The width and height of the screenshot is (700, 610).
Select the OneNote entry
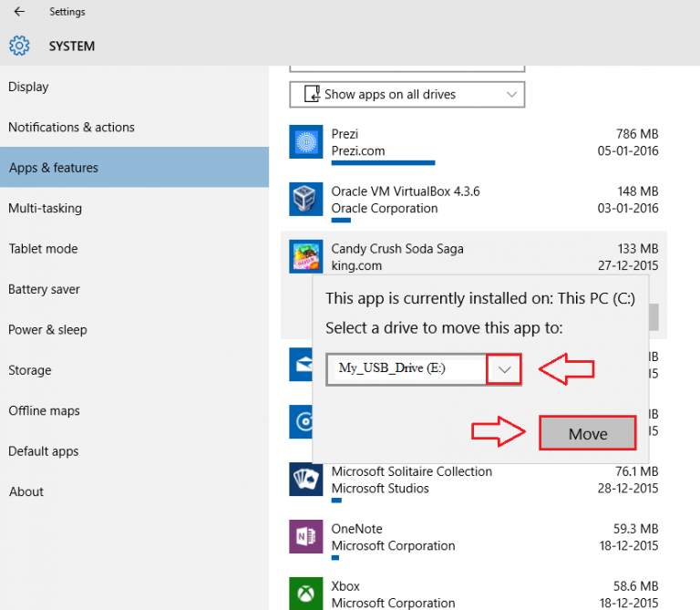click(x=356, y=529)
